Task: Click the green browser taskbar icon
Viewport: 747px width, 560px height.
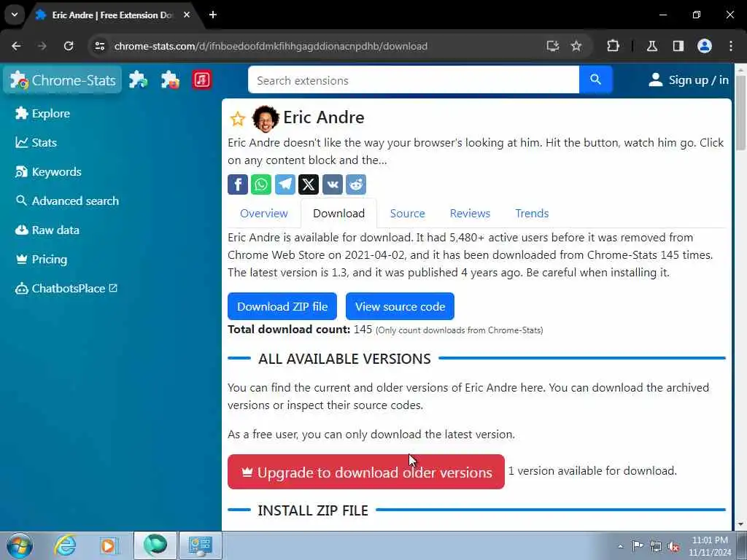Action: point(155,545)
